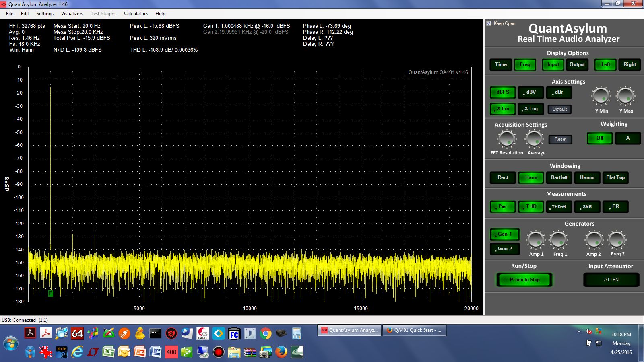Launch Kindle from the taskbar
This screenshot has width=644, height=362.
[x=62, y=352]
